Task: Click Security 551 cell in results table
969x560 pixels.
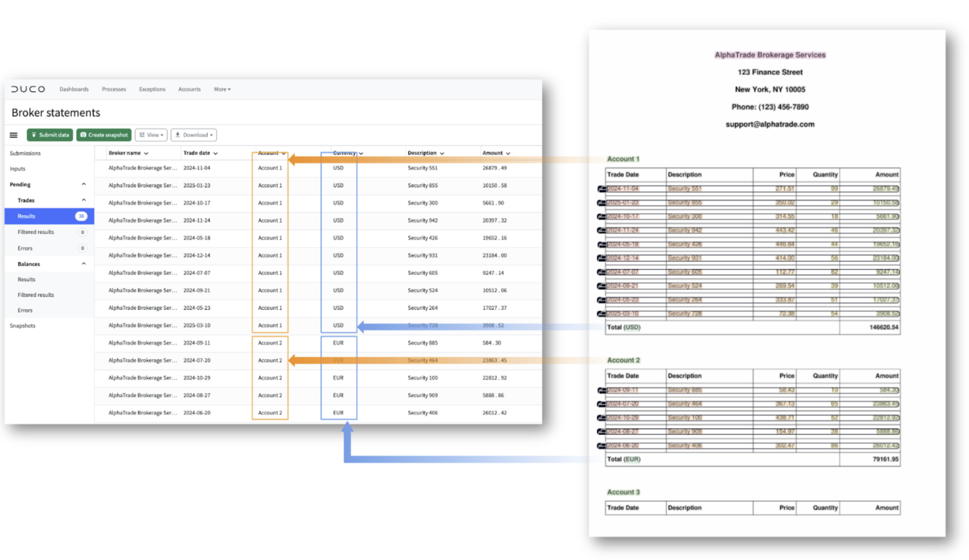Action: (422, 168)
